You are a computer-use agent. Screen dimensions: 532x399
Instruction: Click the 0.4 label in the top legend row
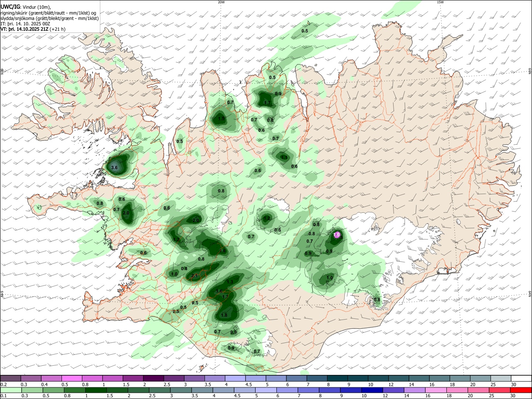pos(44,384)
